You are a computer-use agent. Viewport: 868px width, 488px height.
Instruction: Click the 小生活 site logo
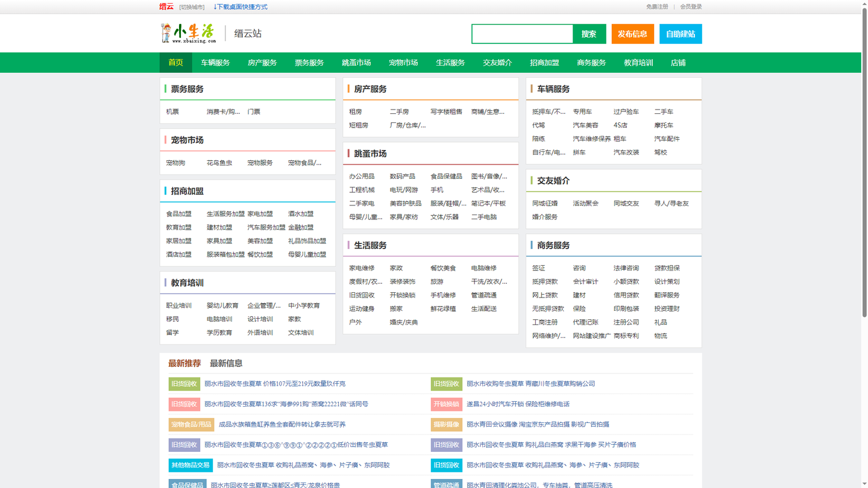[x=187, y=33]
